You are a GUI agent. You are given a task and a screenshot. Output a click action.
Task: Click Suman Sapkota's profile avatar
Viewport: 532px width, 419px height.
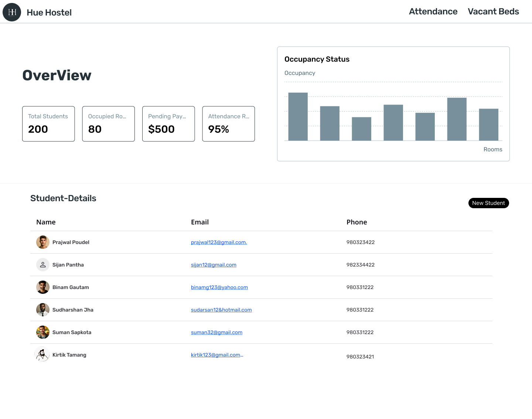pyautogui.click(x=43, y=332)
